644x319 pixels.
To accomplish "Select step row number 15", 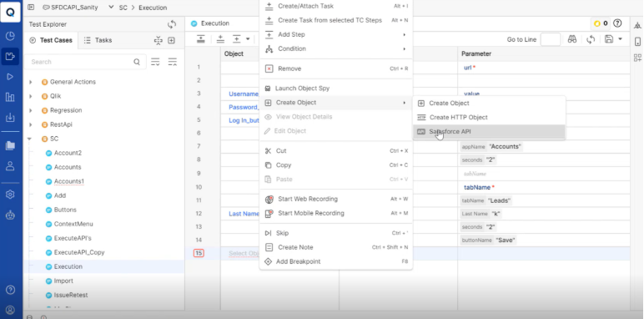I will tap(199, 253).
